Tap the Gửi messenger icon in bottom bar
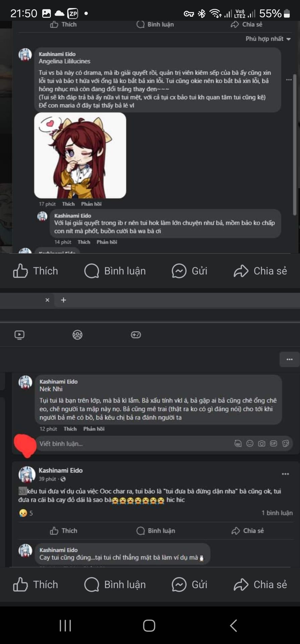The image size is (300, 644). [x=189, y=585]
